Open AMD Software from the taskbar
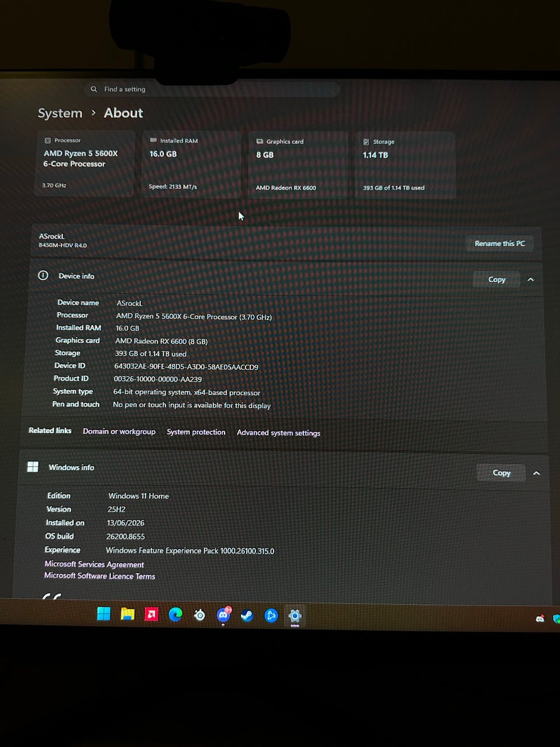 pos(152,614)
